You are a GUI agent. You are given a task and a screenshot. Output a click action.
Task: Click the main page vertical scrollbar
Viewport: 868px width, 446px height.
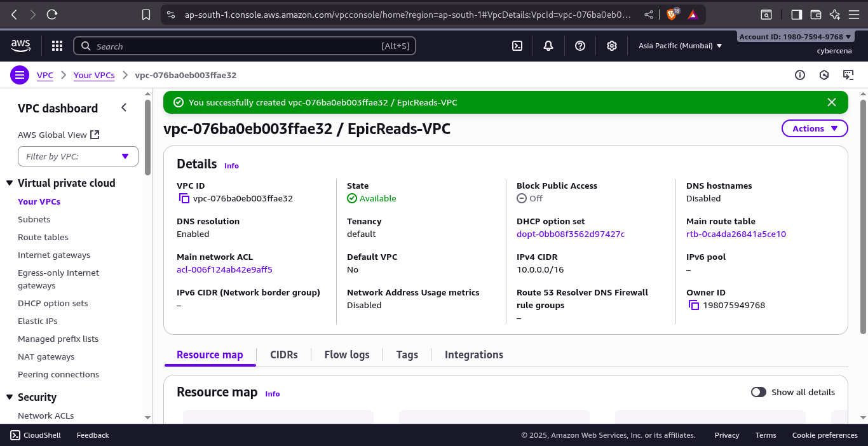coord(863,216)
